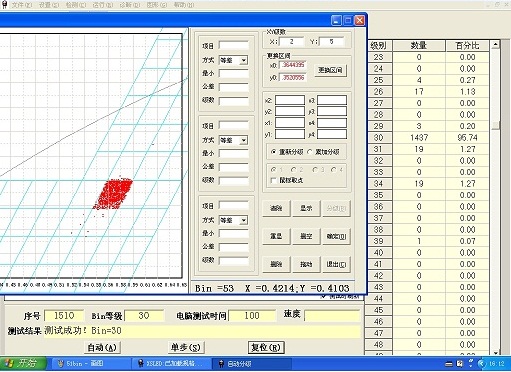
Task: Click the application icon beside the 文件 menu
Action: click(x=4, y=5)
